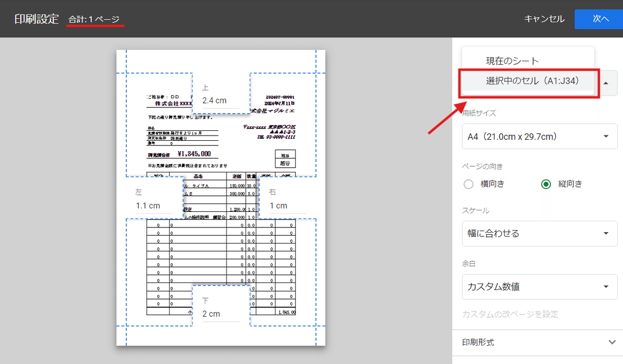
Task: Click the 印刷設定 title
Action: point(37,19)
